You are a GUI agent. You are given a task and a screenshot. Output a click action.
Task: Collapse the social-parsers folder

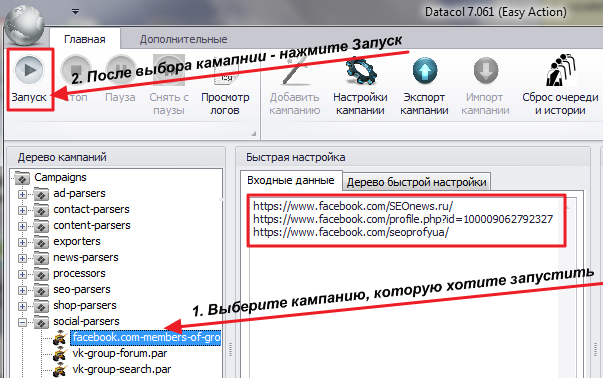tap(22, 322)
